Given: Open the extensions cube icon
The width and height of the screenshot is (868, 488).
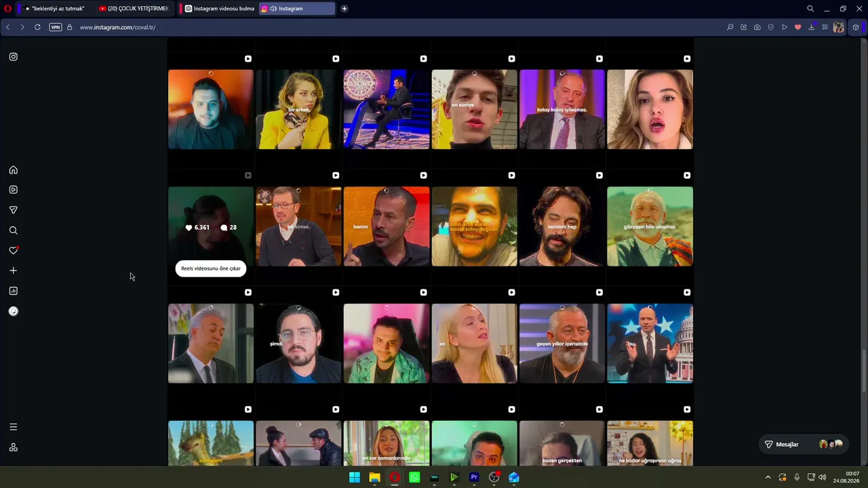Looking at the screenshot, I should 856,27.
